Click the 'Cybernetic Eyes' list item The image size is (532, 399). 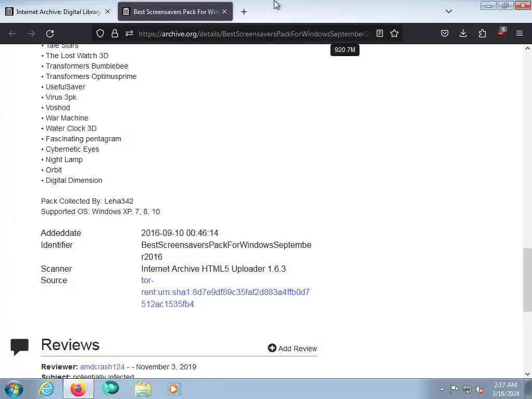(72, 149)
